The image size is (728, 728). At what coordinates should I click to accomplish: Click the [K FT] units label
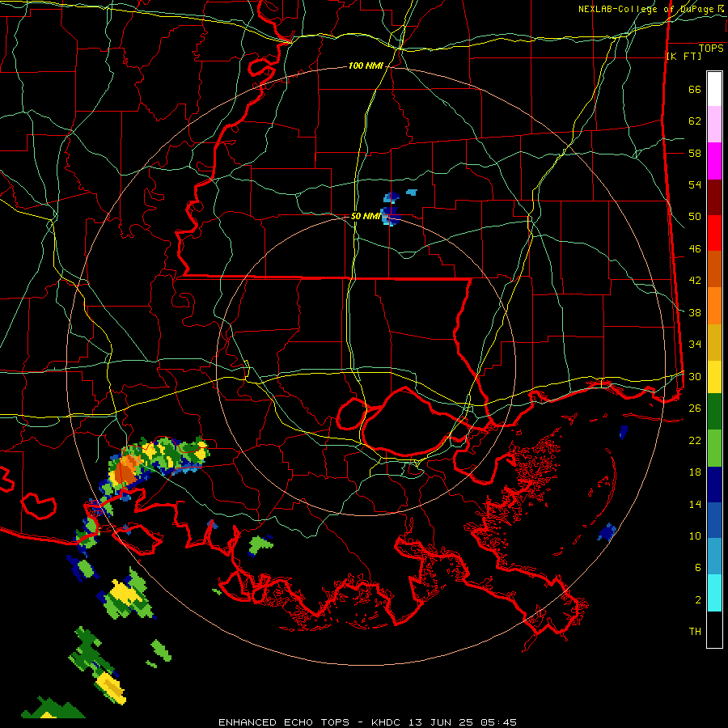(x=684, y=56)
